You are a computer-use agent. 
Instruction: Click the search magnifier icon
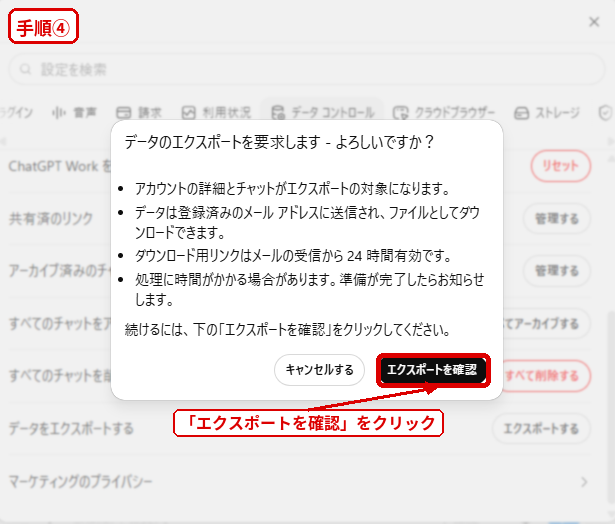coord(25,69)
